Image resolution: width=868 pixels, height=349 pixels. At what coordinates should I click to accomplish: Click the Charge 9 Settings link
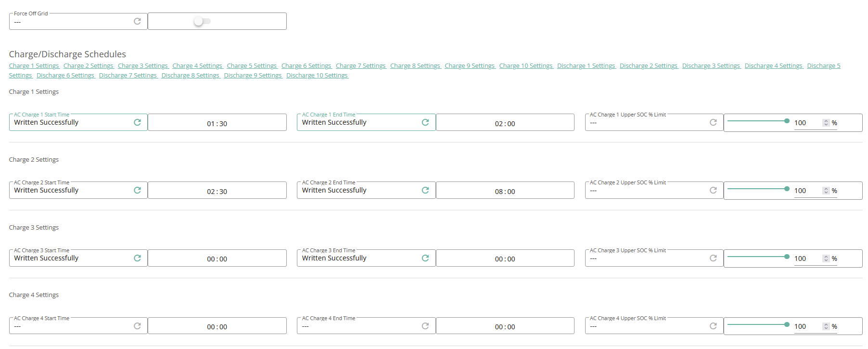(470, 66)
